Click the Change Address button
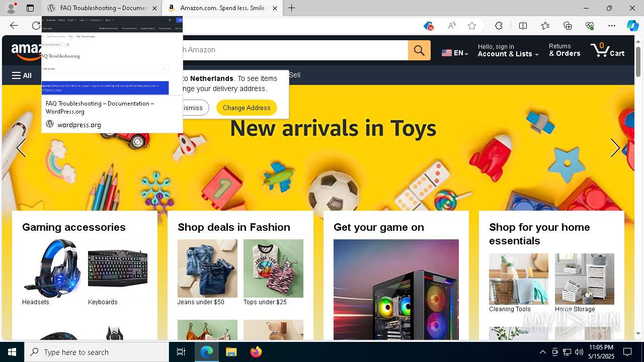The width and height of the screenshot is (644, 362). (x=247, y=108)
